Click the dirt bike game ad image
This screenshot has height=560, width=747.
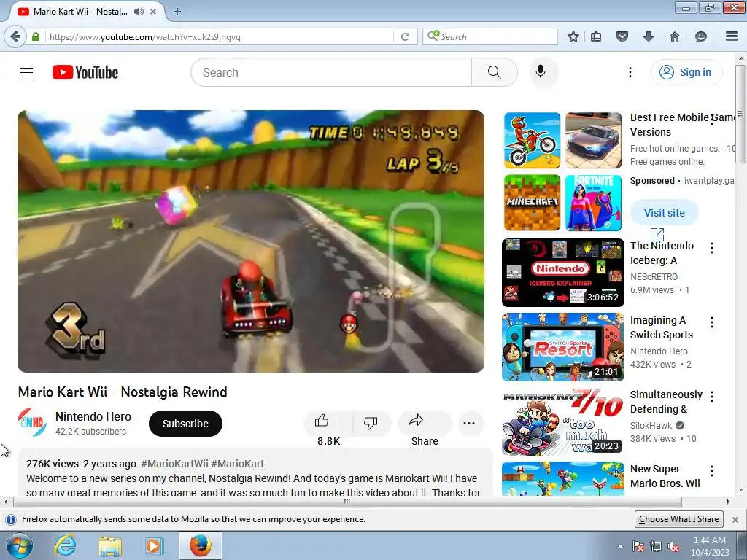click(532, 141)
